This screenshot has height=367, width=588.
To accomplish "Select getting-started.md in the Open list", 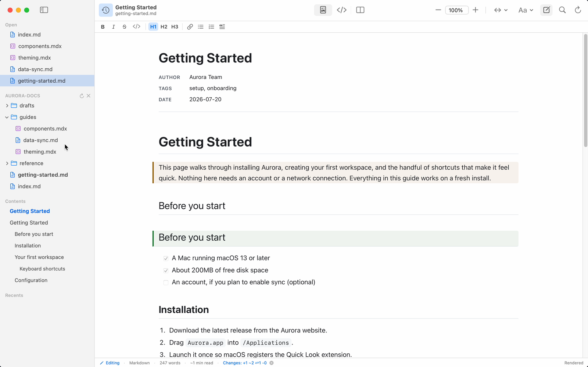I will pos(47,81).
